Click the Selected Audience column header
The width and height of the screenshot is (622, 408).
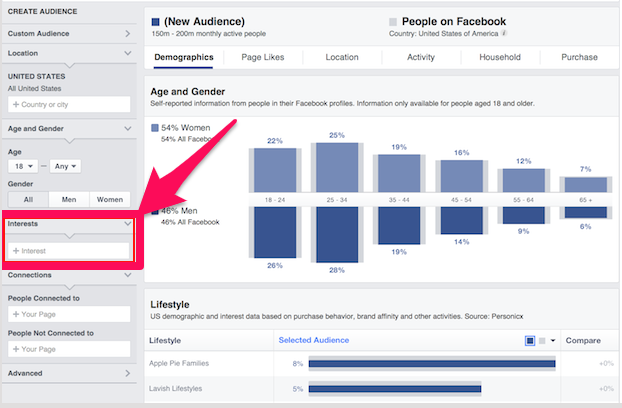[314, 340]
